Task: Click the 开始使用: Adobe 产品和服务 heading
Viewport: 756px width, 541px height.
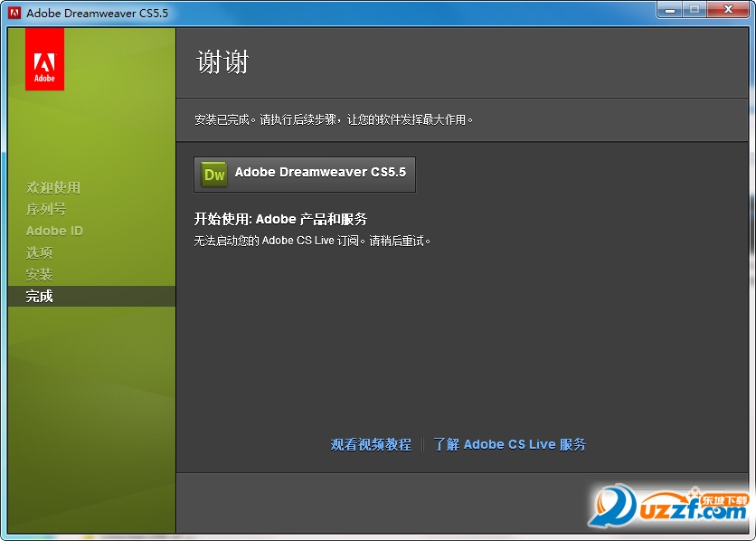Action: 280,219
